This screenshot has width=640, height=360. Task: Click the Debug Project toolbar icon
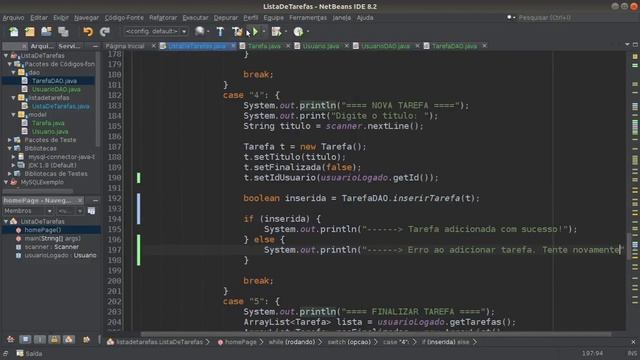coord(277,31)
